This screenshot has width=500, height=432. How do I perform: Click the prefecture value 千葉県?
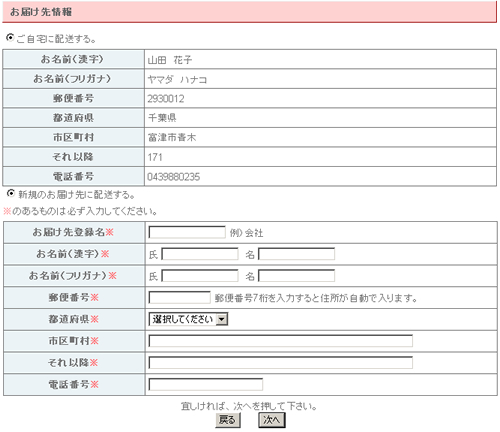tap(162, 118)
